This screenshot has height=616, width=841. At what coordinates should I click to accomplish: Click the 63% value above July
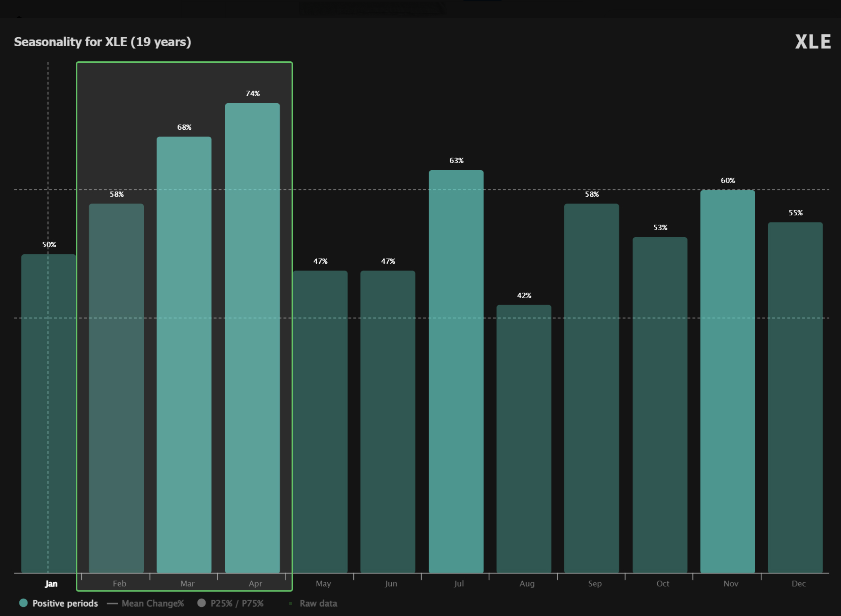click(x=456, y=160)
